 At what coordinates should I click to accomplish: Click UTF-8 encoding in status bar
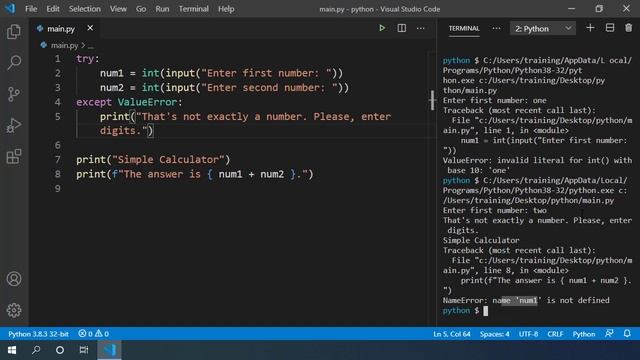click(529, 334)
